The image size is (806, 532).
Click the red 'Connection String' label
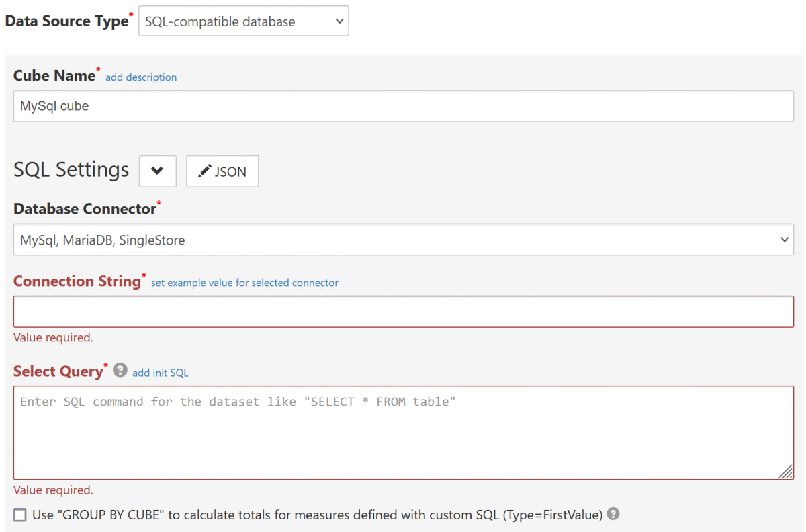(x=77, y=281)
